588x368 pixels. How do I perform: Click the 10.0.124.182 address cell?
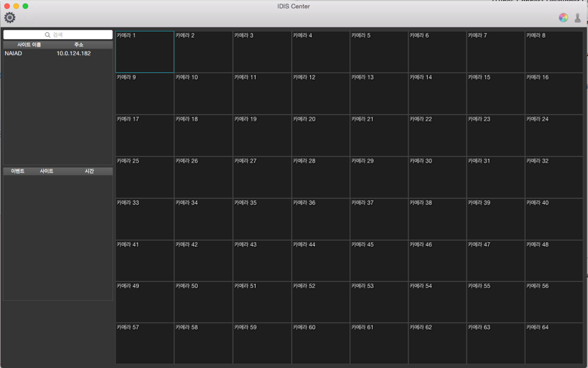click(x=73, y=53)
